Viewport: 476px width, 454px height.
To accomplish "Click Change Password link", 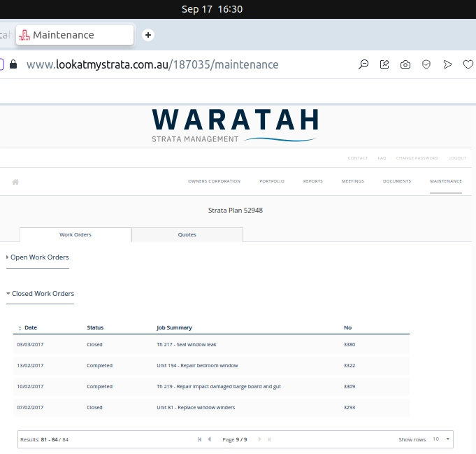I will [417, 158].
